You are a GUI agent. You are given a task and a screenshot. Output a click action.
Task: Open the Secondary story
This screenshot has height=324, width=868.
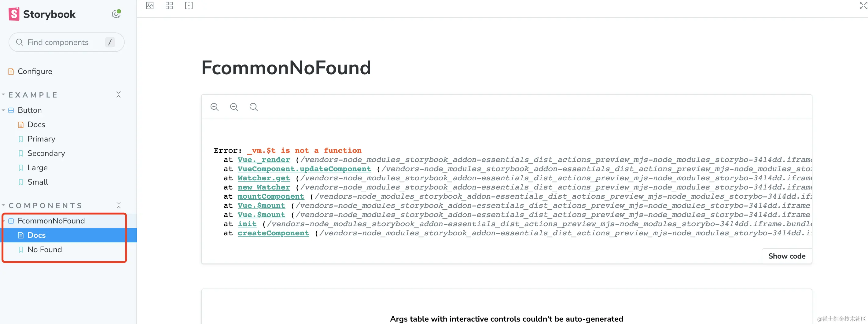(x=46, y=153)
